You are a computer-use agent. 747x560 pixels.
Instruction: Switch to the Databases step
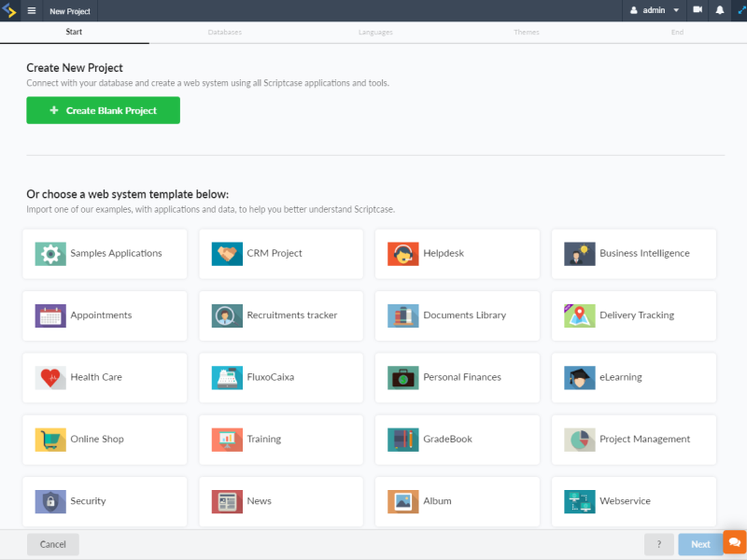(x=224, y=31)
